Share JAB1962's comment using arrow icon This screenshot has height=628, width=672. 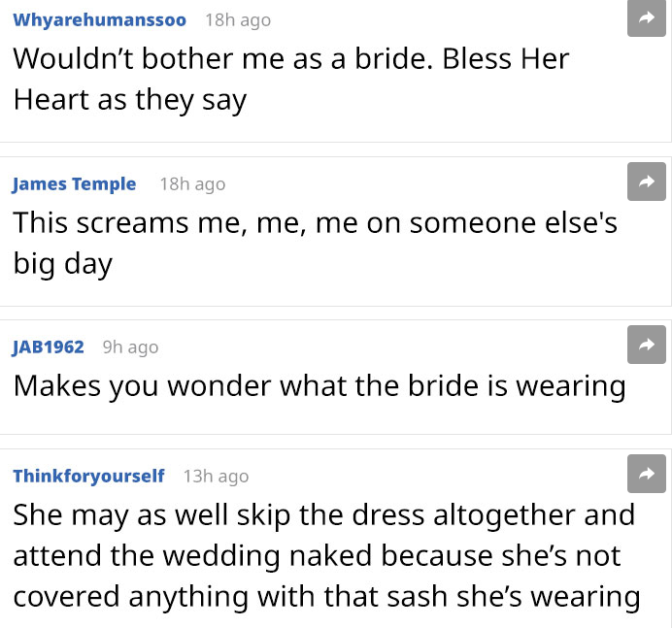point(647,343)
